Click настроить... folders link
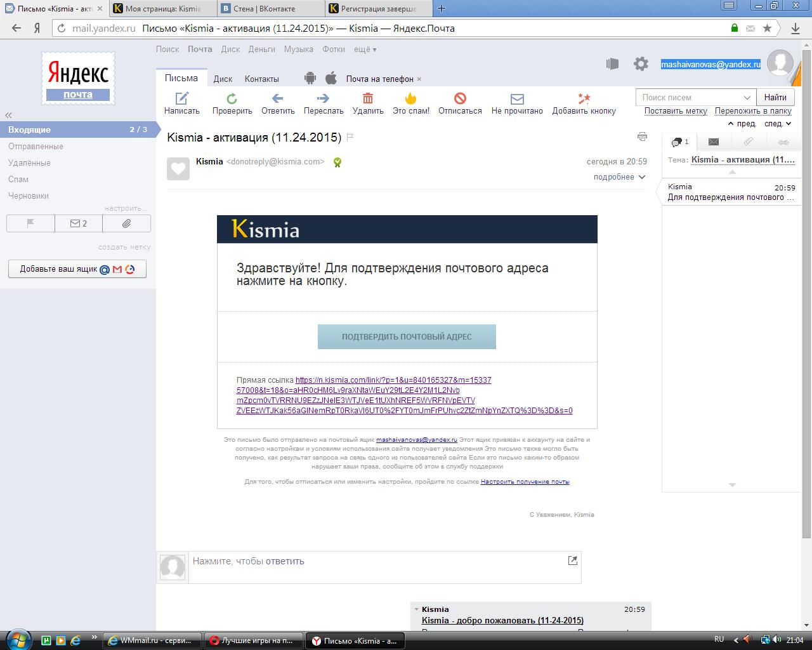This screenshot has width=812, height=650. click(126, 208)
